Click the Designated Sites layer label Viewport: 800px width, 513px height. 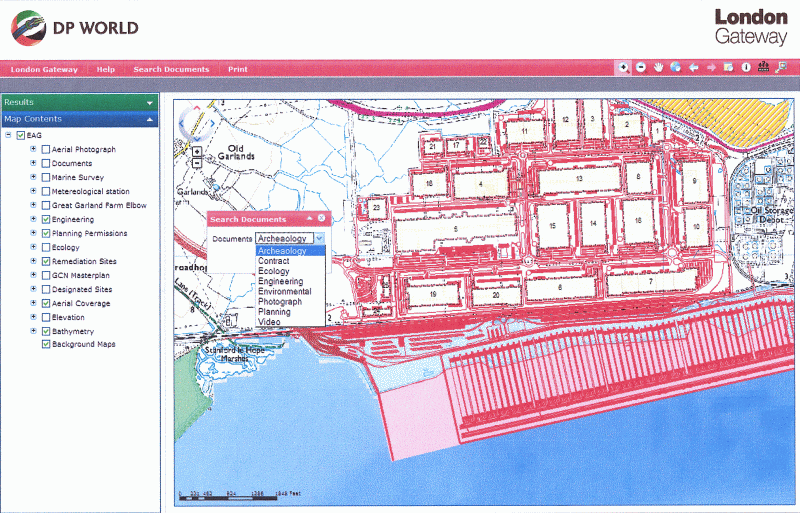click(82, 289)
